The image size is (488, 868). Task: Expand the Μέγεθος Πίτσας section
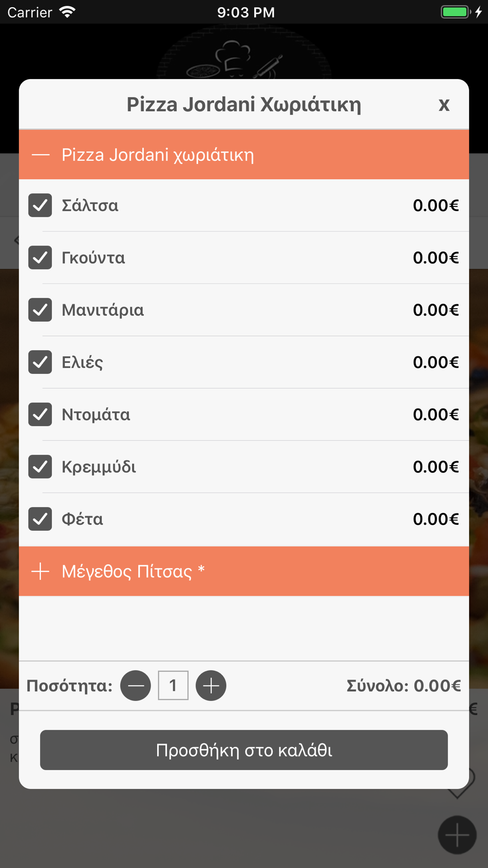click(244, 571)
